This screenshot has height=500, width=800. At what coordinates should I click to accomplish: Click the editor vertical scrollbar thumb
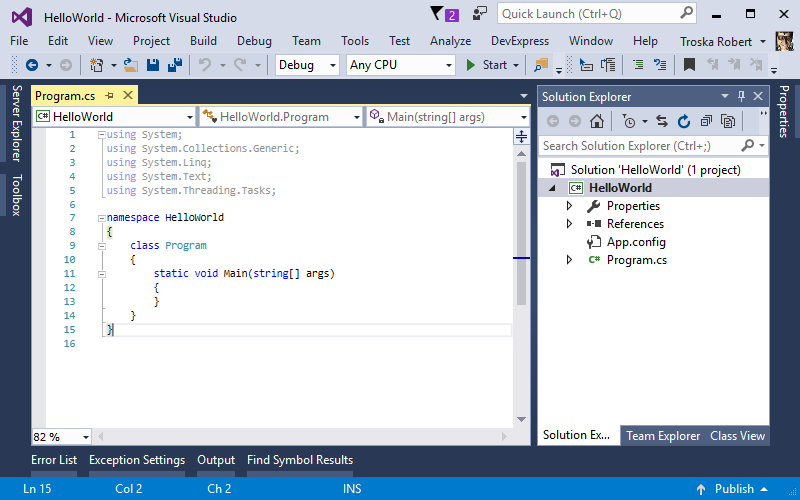pos(521,233)
